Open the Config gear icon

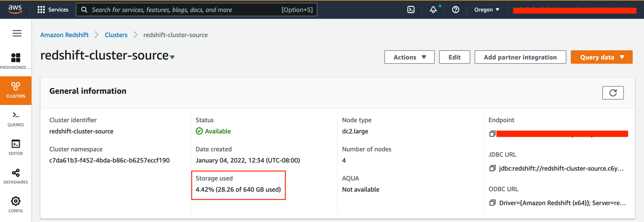pos(16,204)
